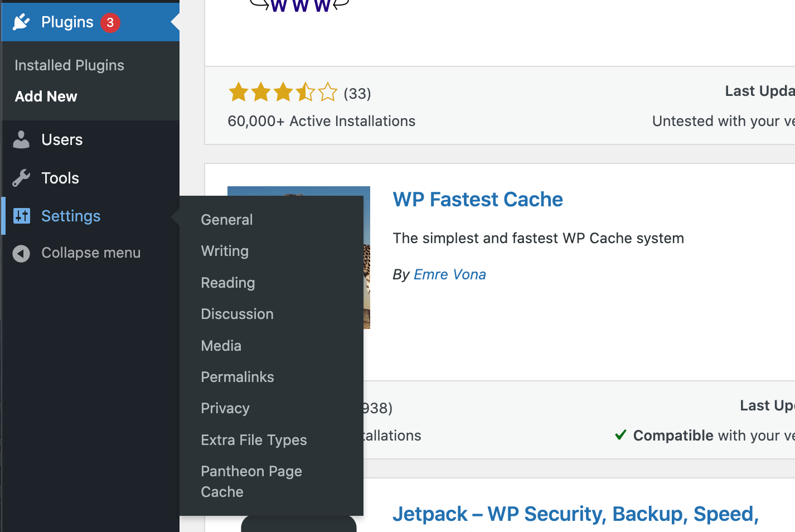Open the Jetpack plugin title link
This screenshot has height=532, width=795.
(x=575, y=514)
